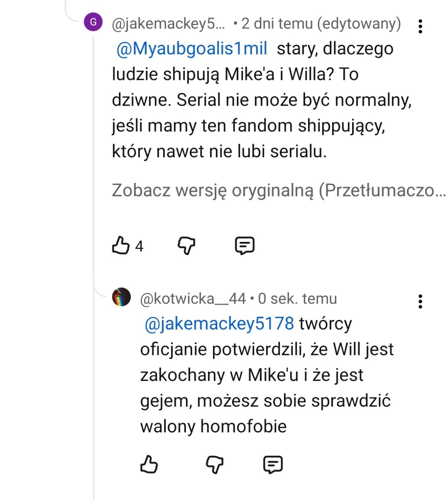Open kotwicka__44's rainbow profile avatar

[121, 297]
